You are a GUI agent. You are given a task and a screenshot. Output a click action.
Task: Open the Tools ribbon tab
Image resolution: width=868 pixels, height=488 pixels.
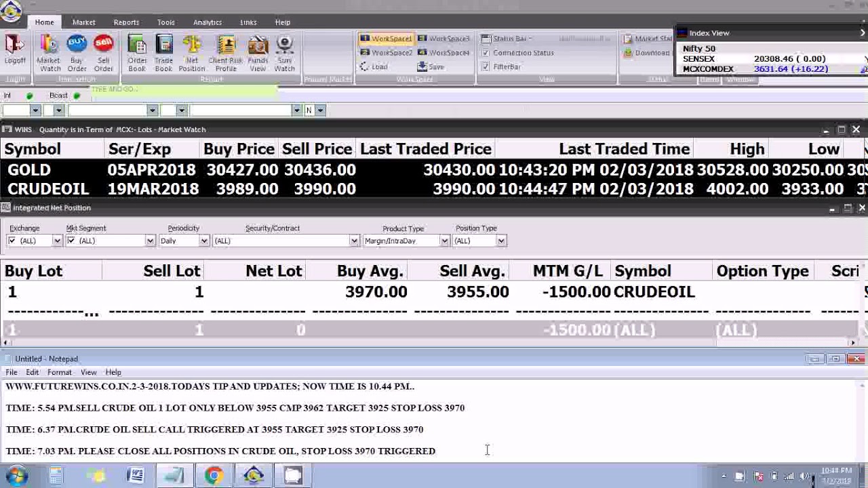click(x=166, y=22)
